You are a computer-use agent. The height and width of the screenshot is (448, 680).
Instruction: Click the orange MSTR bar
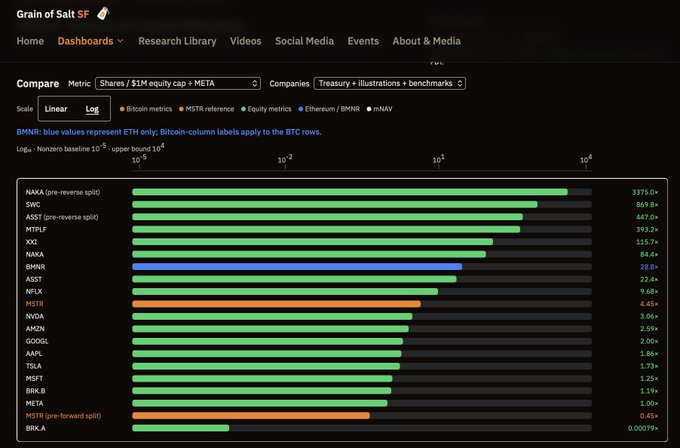click(276, 304)
